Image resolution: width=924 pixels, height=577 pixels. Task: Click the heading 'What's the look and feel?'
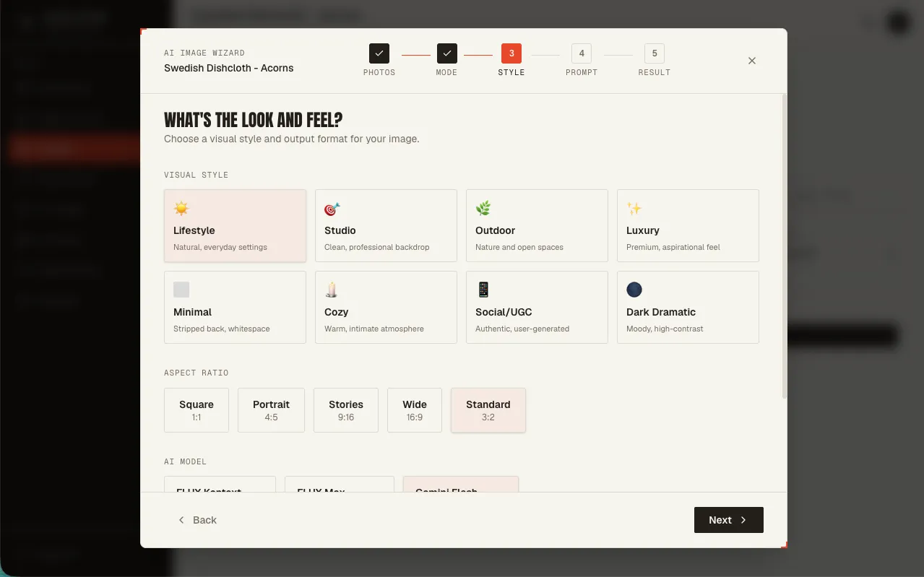[253, 120]
